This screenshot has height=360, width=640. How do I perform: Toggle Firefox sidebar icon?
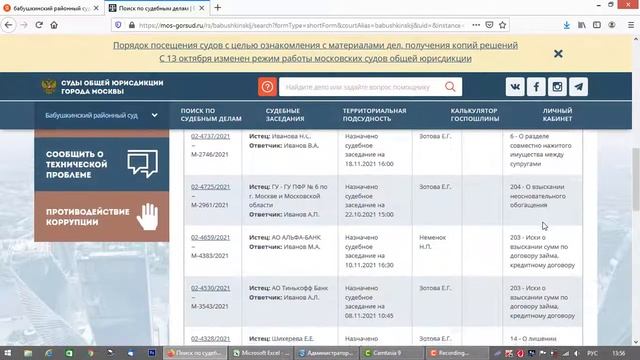(x=597, y=25)
